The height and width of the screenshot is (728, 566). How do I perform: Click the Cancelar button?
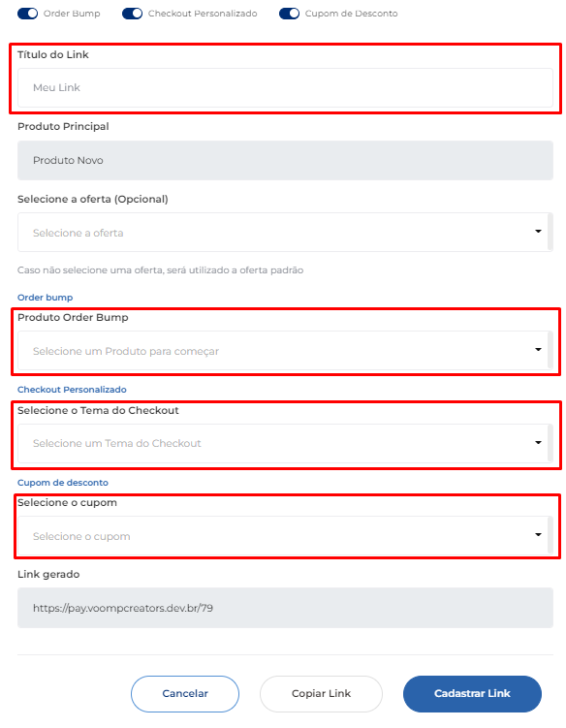[185, 694]
